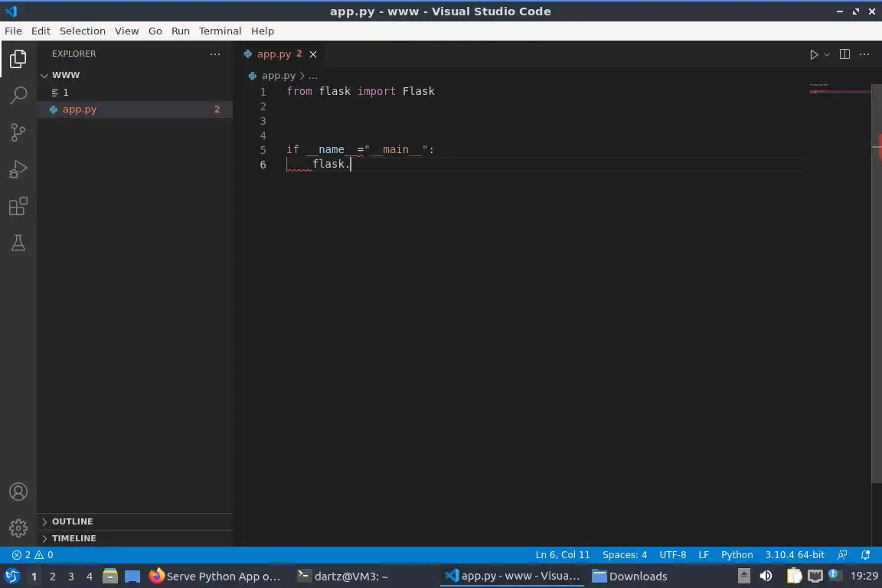
Task: Open the desktop start menu icon
Action: (x=11, y=577)
